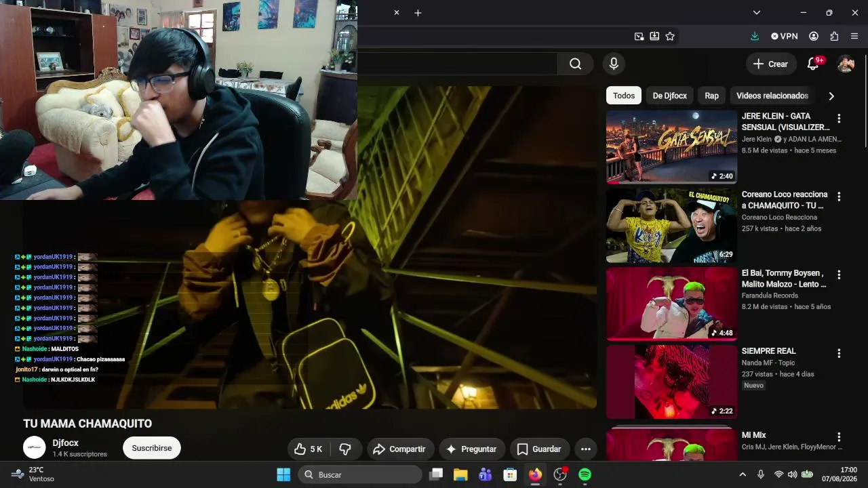Image resolution: width=868 pixels, height=488 pixels.
Task: Open options menu for Mi Mix
Action: coord(839,437)
